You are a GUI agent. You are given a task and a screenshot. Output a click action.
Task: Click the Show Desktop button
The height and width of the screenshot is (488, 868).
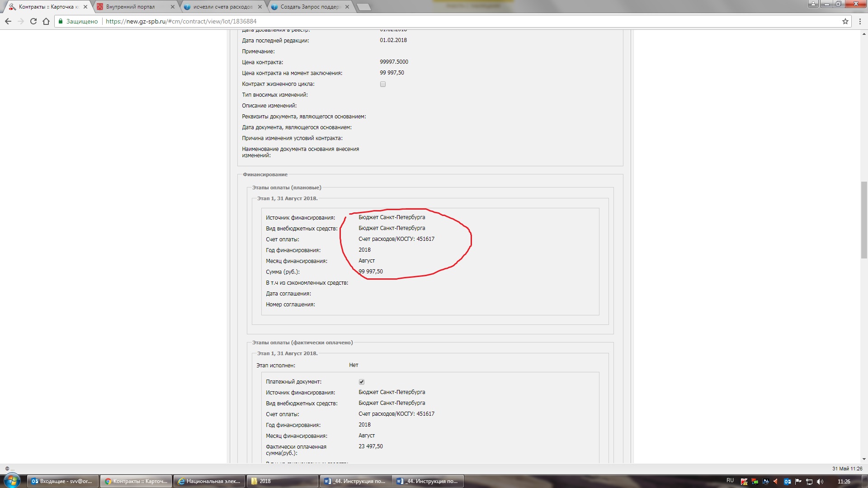864,481
